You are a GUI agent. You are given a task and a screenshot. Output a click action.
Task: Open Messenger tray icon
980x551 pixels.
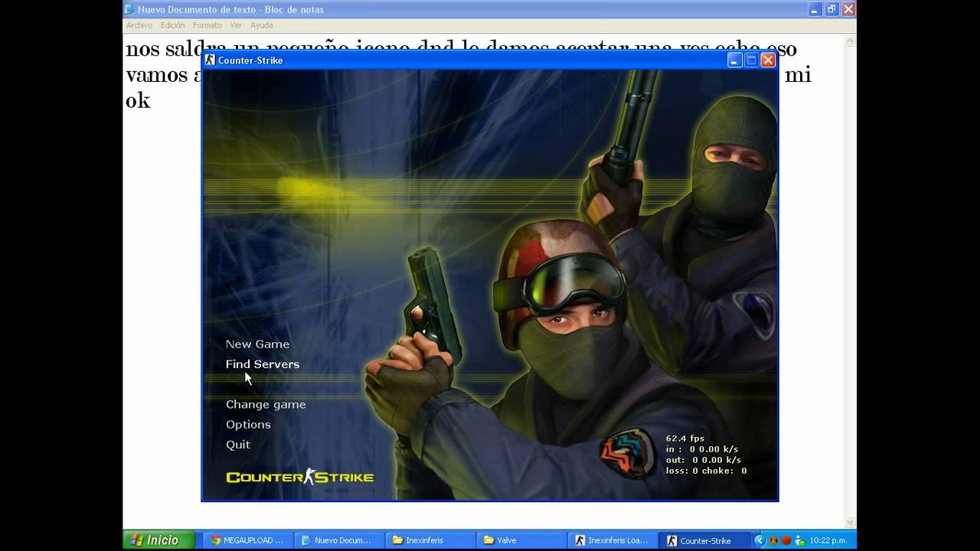[799, 540]
